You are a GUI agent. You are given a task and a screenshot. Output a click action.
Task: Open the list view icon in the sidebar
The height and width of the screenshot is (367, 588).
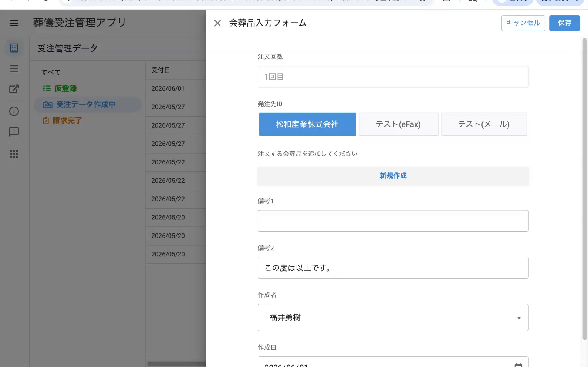point(14,68)
